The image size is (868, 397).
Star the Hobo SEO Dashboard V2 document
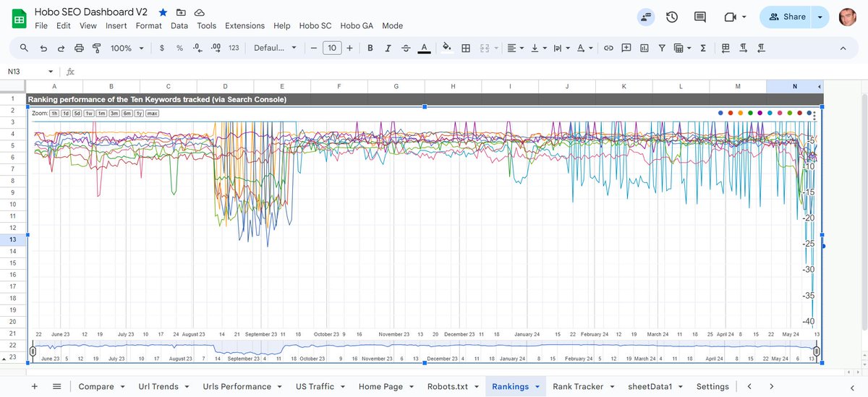[x=163, y=13]
